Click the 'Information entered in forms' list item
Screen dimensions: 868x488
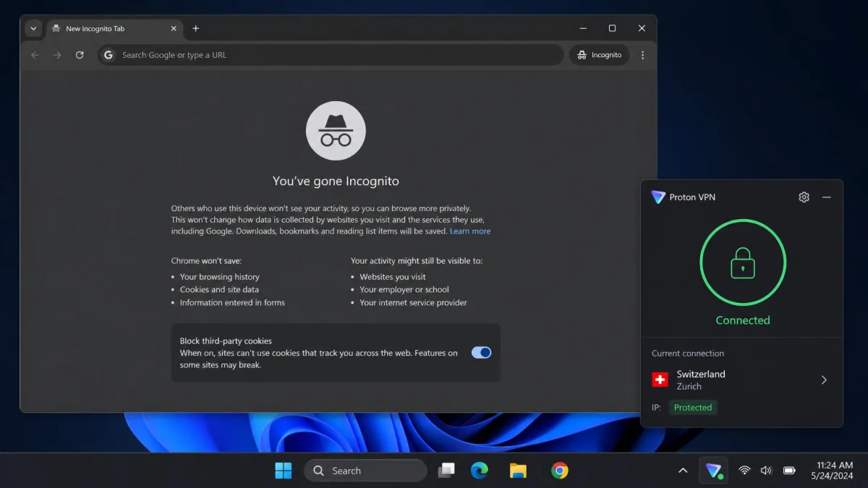coord(232,303)
